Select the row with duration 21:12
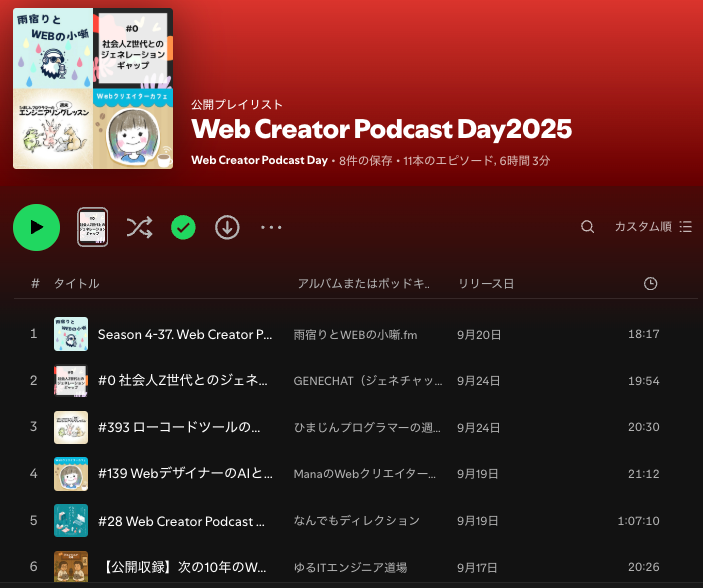 coord(355,474)
